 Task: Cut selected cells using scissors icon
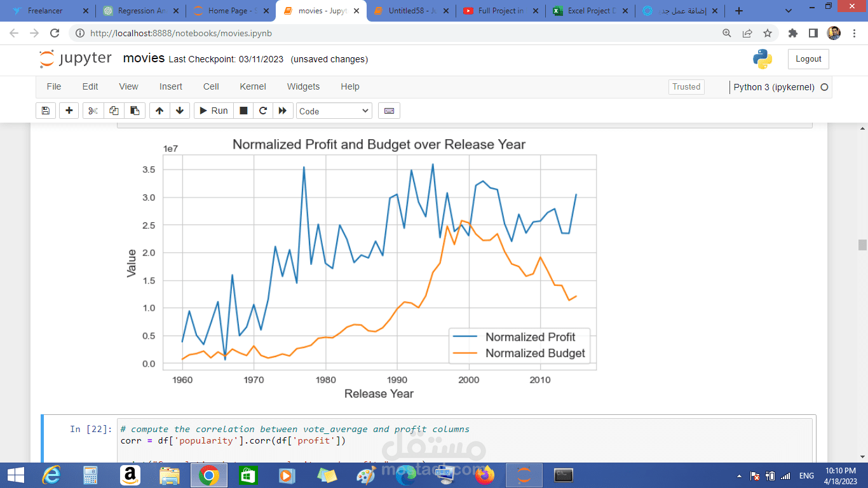tap(93, 111)
